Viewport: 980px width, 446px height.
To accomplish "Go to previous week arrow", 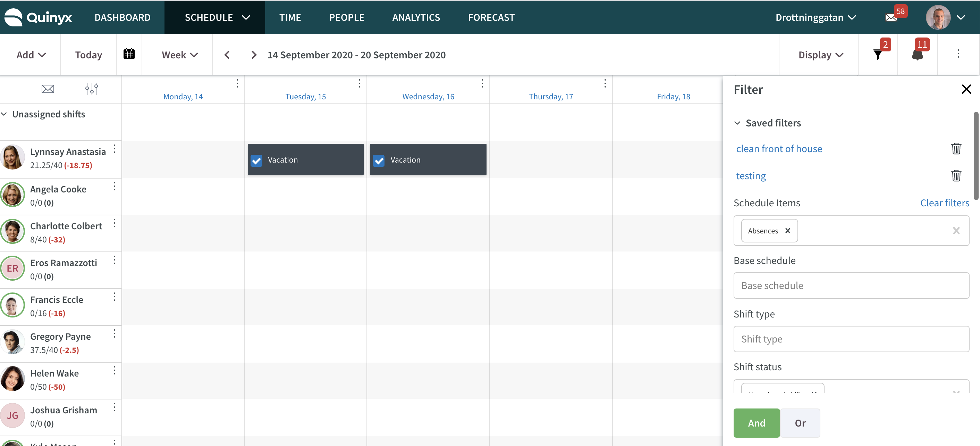I will 227,55.
